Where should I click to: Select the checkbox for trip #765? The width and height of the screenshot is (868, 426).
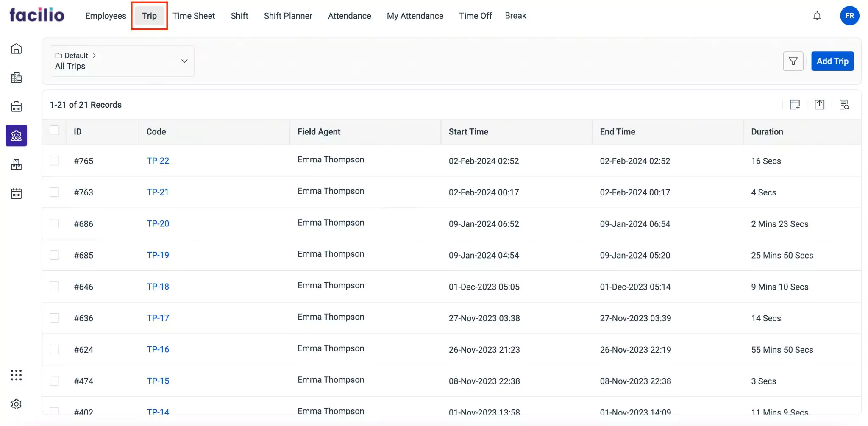[55, 161]
